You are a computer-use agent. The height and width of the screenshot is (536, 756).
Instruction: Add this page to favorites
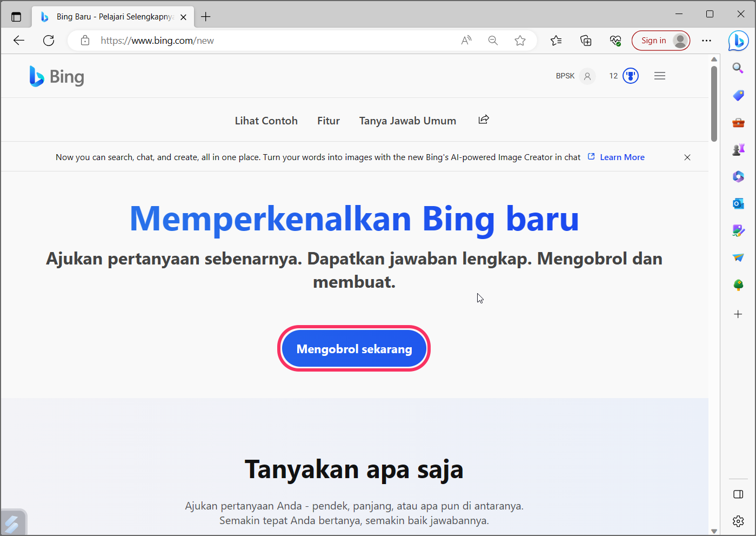click(x=520, y=41)
